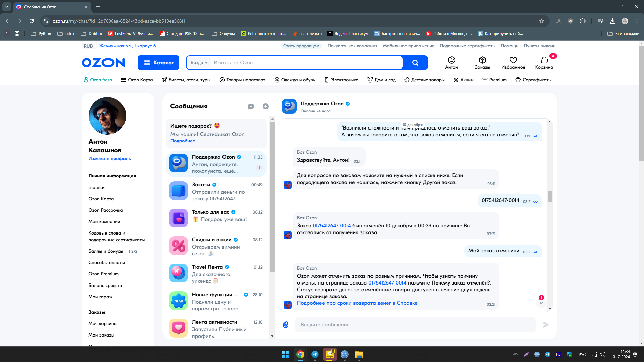The height and width of the screenshot is (362, 644).
Task: Click the message input field
Action: (x=415, y=325)
